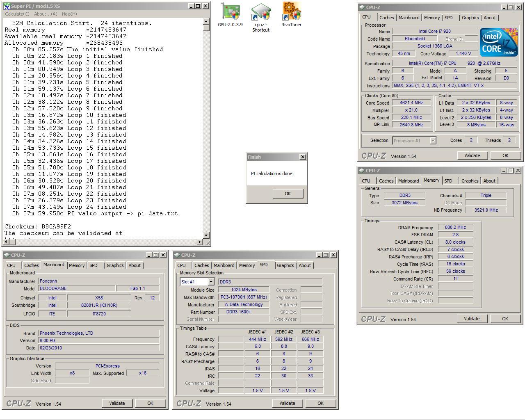Click title bar icon of CPU-Z Mainboard window
The width and height of the screenshot is (525, 420).
(x=7, y=255)
